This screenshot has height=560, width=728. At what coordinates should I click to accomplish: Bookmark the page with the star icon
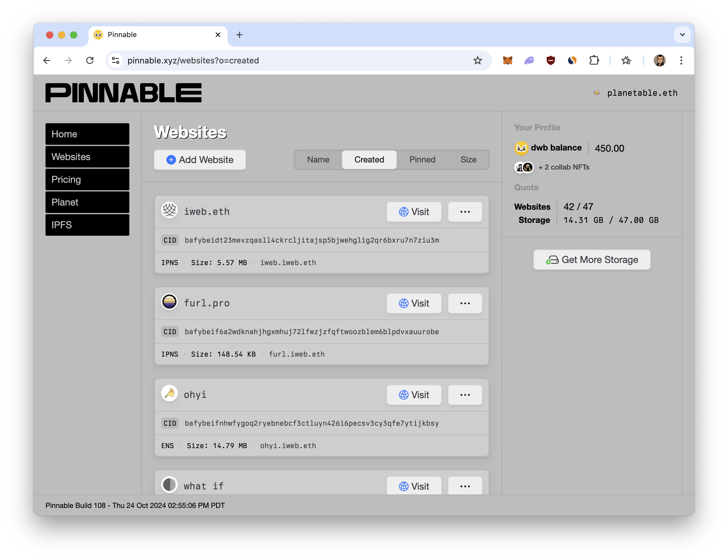click(x=478, y=60)
